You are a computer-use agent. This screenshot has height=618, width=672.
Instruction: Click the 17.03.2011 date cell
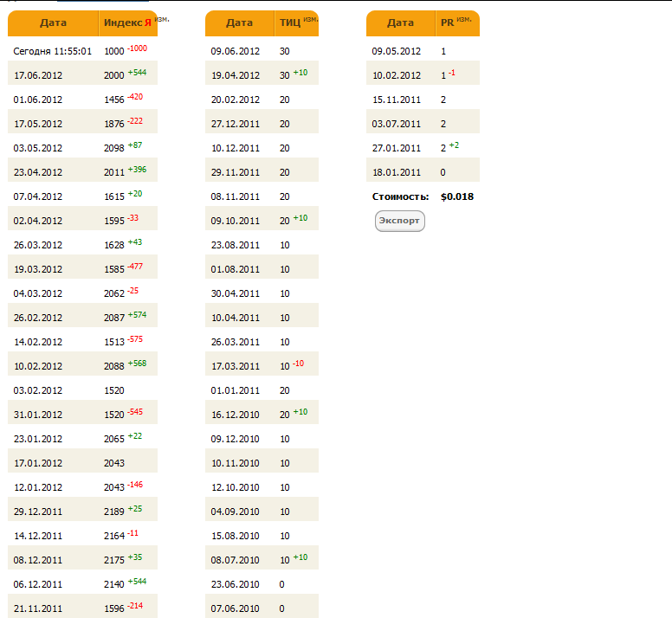click(x=236, y=366)
